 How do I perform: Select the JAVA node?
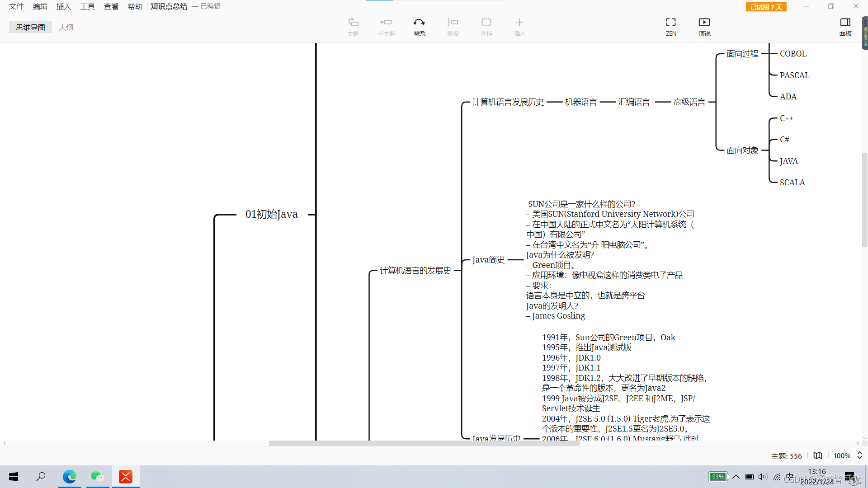point(789,161)
